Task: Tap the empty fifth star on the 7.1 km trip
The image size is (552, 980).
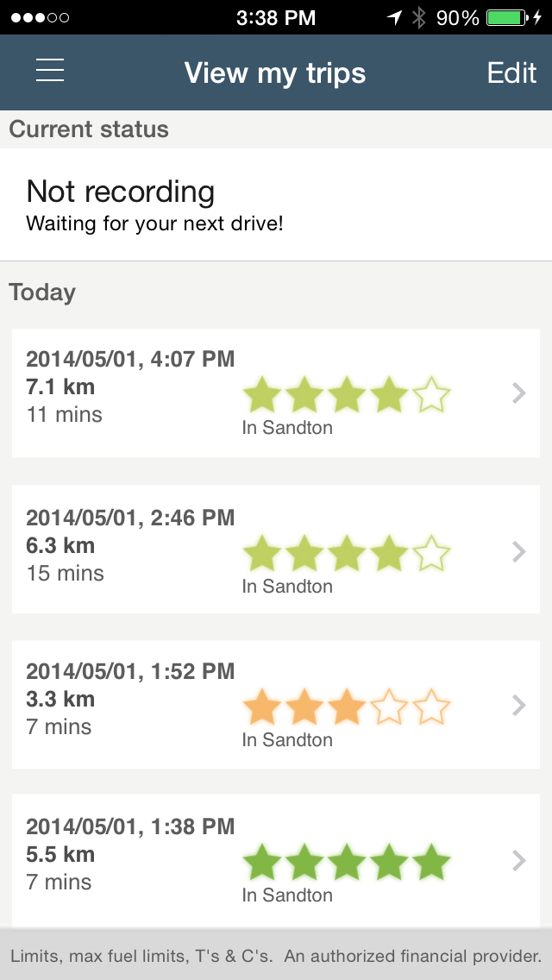Action: [431, 396]
